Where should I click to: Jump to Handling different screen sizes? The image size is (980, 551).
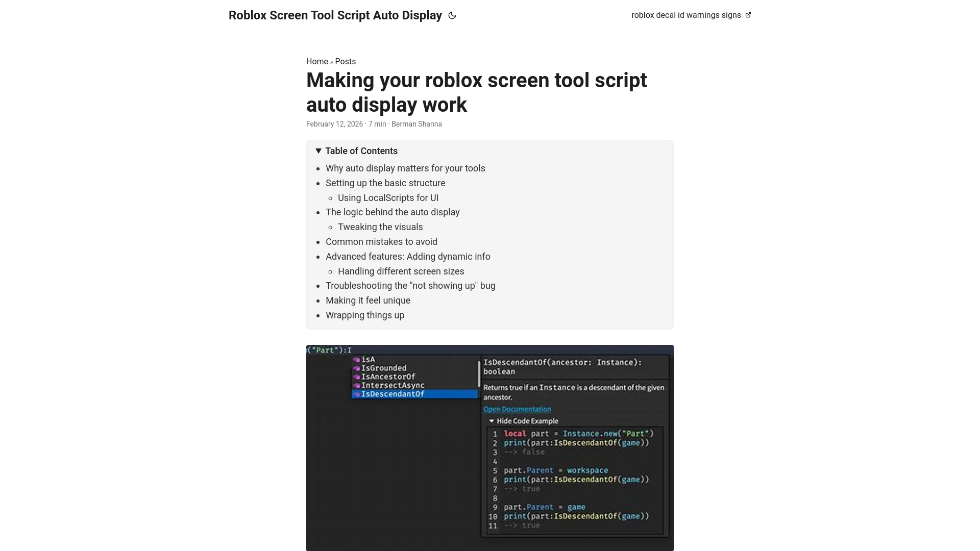pos(401,271)
